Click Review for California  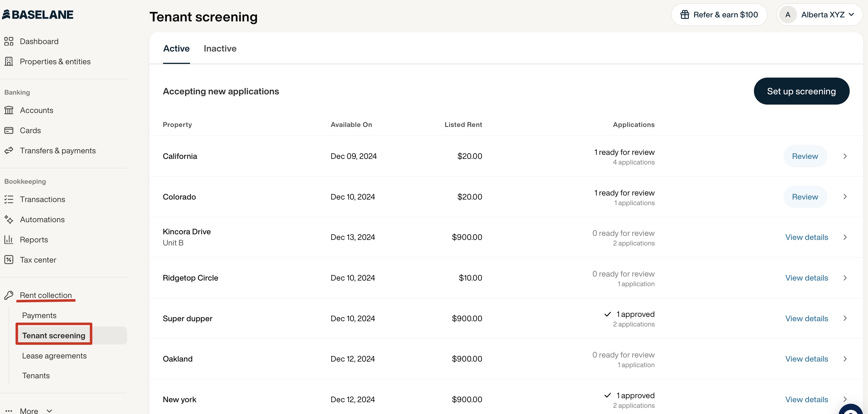point(805,156)
